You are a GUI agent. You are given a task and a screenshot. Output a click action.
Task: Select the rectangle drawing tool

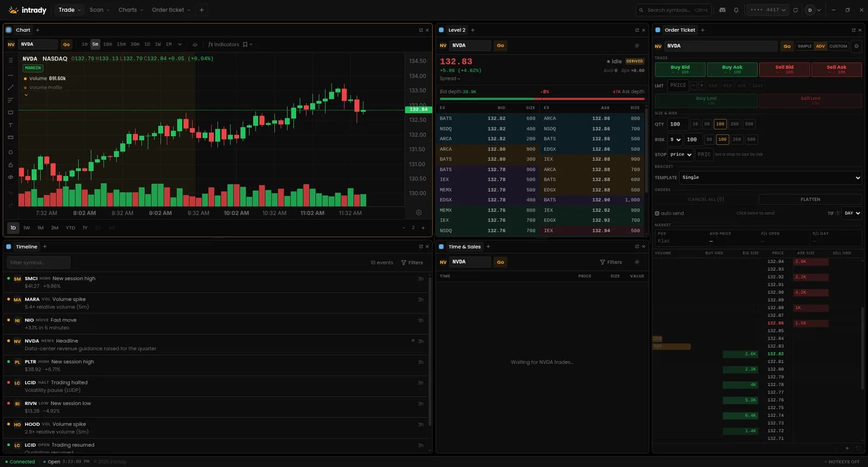pos(10,112)
